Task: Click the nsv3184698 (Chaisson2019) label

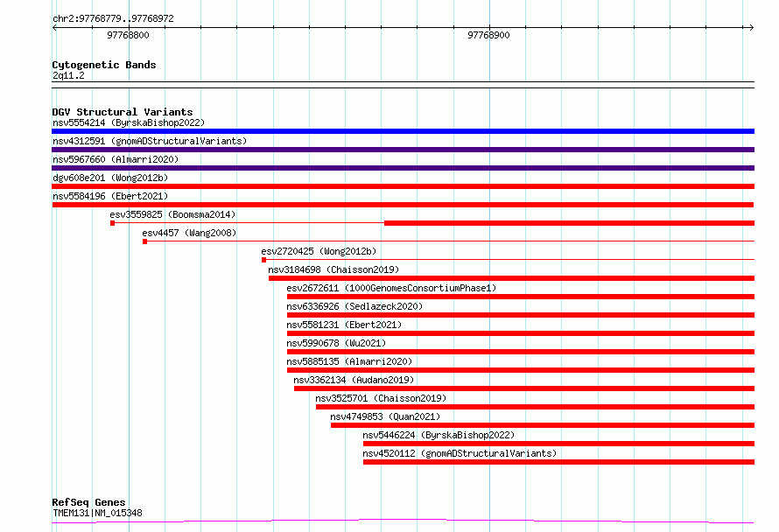Action: tap(333, 269)
